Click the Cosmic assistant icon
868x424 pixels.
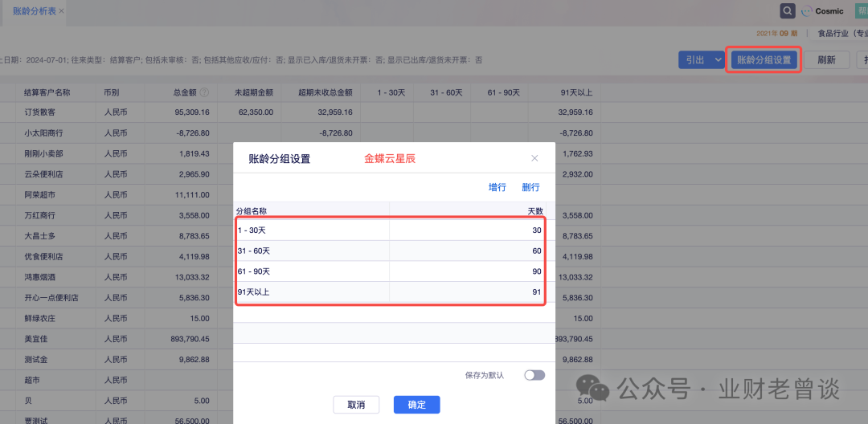(806, 11)
